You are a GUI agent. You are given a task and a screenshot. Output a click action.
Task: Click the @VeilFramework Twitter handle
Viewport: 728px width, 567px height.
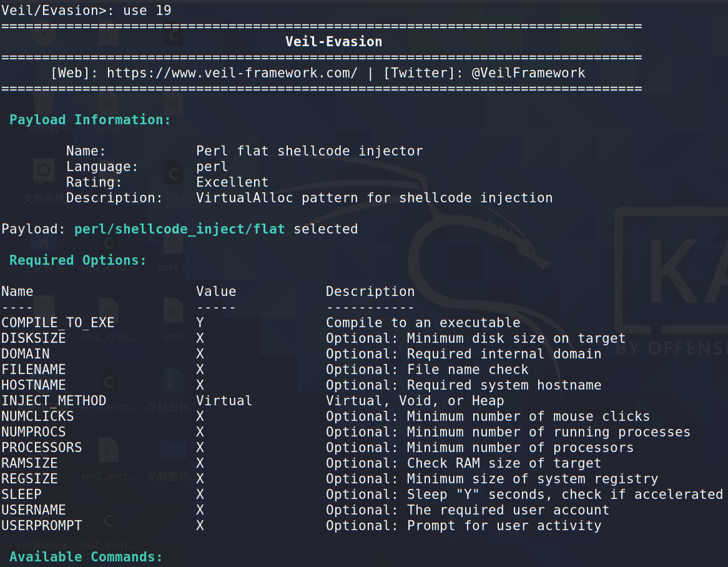528,73
